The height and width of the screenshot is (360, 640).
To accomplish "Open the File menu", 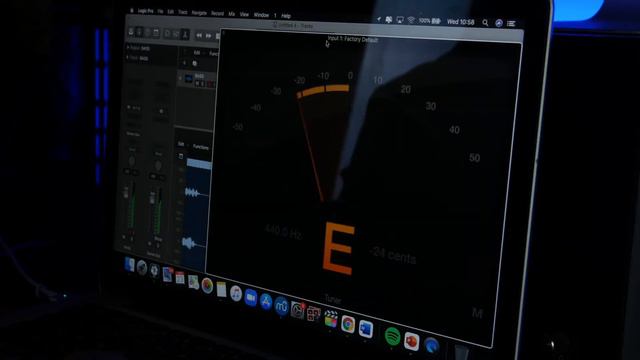I will pos(160,11).
